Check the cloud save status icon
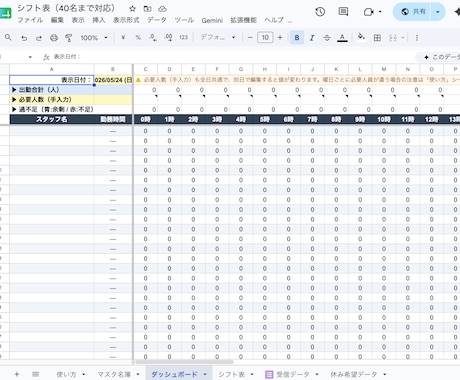 click(x=162, y=9)
